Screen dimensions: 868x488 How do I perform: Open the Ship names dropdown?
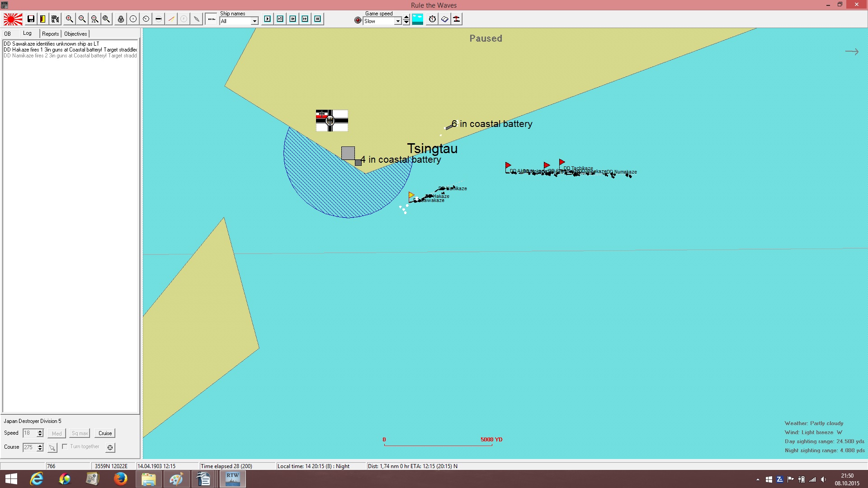click(x=255, y=21)
